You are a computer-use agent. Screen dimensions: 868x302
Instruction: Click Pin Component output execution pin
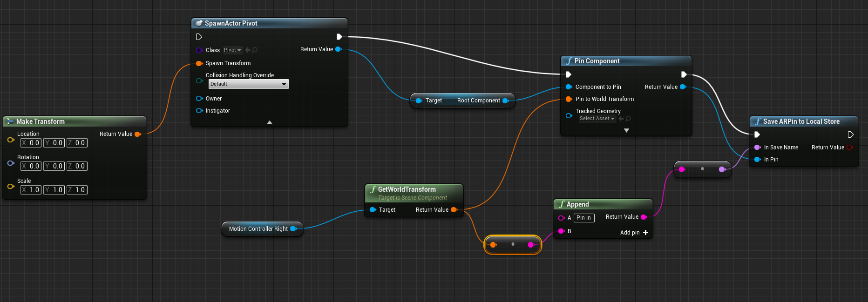pyautogui.click(x=684, y=74)
